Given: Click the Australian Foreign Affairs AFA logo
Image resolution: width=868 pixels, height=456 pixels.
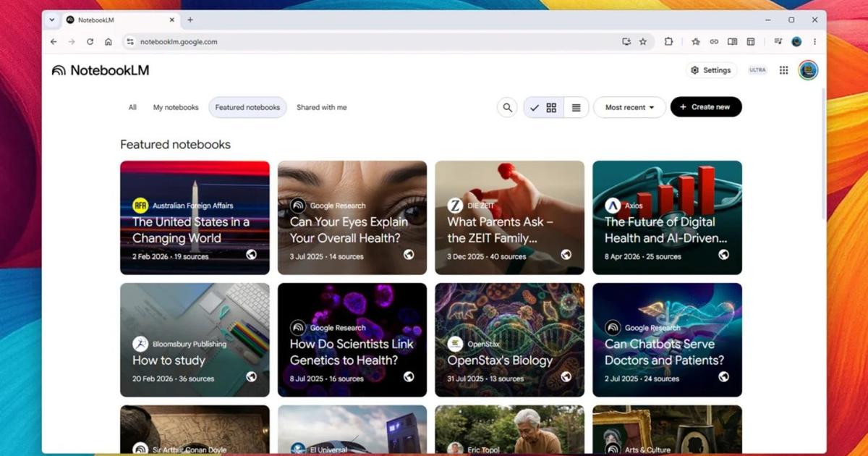Looking at the screenshot, I should (x=140, y=206).
